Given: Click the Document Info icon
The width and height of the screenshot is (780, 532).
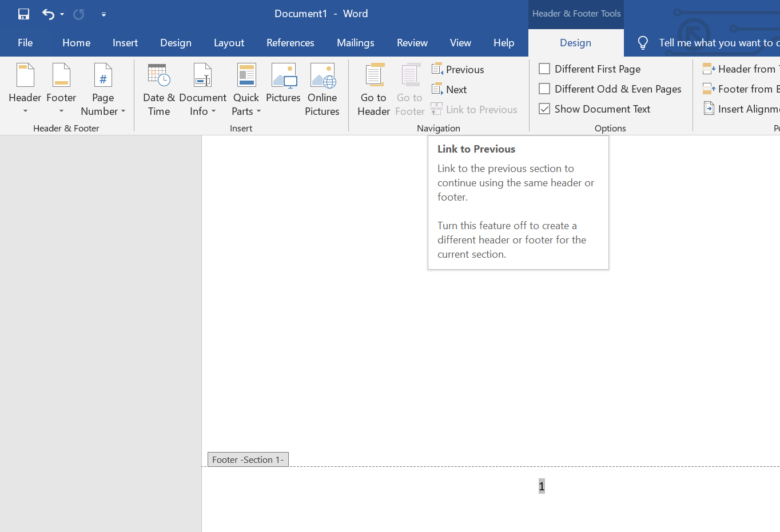Looking at the screenshot, I should pyautogui.click(x=203, y=75).
